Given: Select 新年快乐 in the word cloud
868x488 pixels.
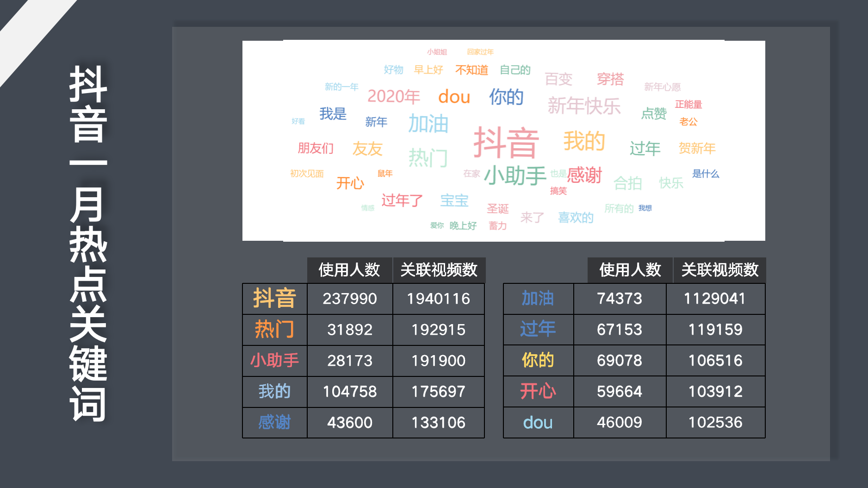Looking at the screenshot, I should (x=584, y=106).
